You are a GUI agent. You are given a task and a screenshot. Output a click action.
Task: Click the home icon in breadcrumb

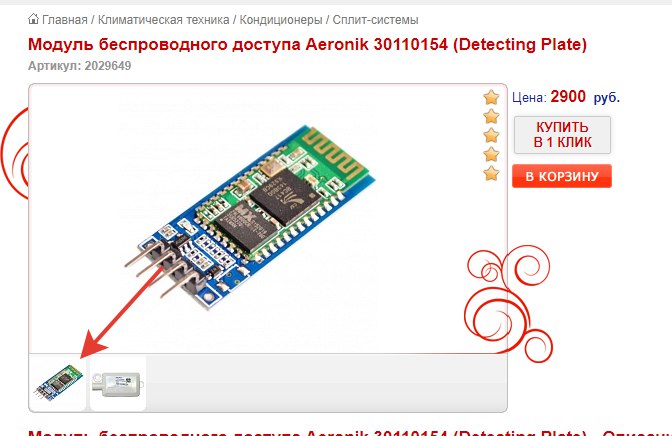33,19
